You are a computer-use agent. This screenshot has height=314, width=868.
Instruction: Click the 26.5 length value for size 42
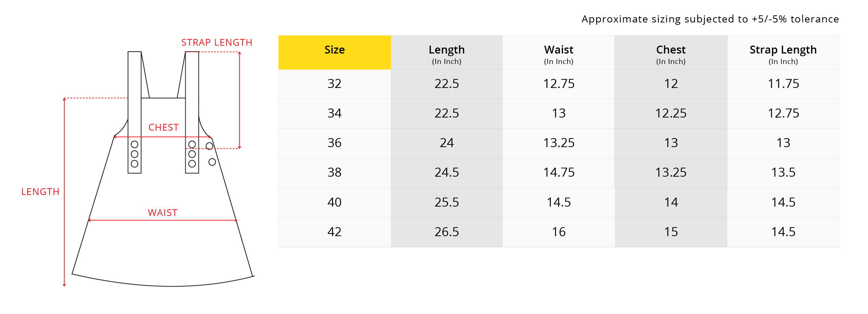[x=447, y=232]
